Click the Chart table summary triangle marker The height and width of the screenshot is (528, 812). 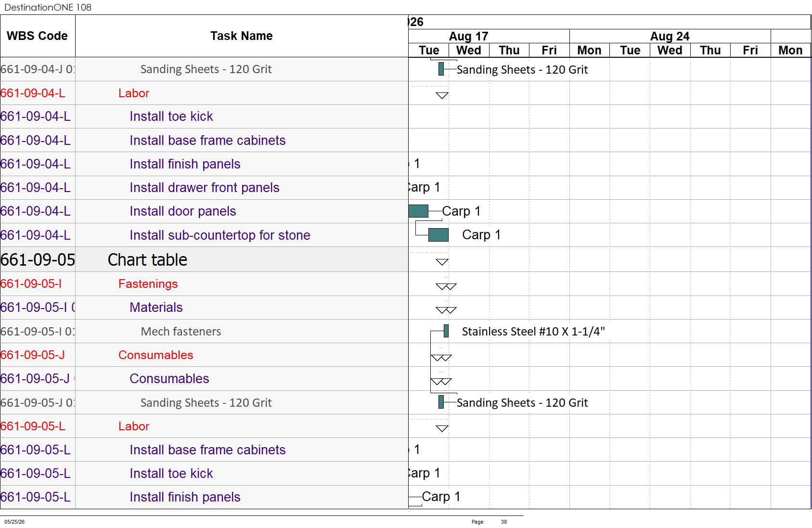click(442, 262)
